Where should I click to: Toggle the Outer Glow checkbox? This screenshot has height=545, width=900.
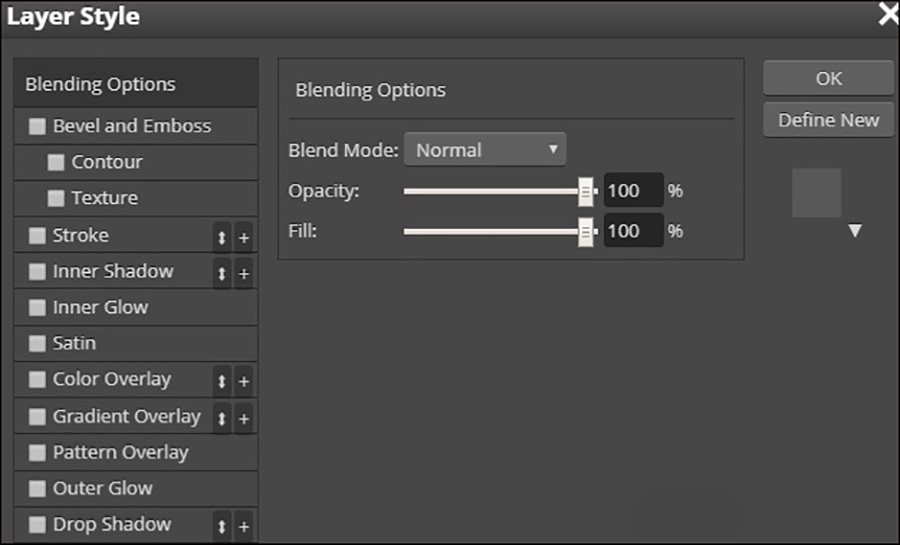click(x=38, y=489)
